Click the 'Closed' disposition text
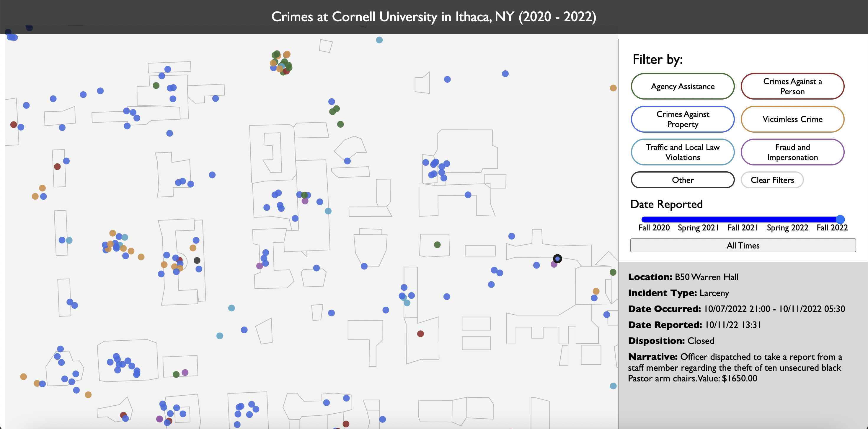The image size is (868, 429). pos(701,341)
